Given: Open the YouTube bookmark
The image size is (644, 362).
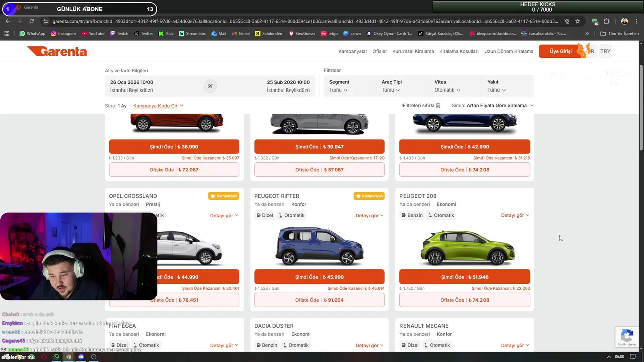Looking at the screenshot, I should point(92,34).
